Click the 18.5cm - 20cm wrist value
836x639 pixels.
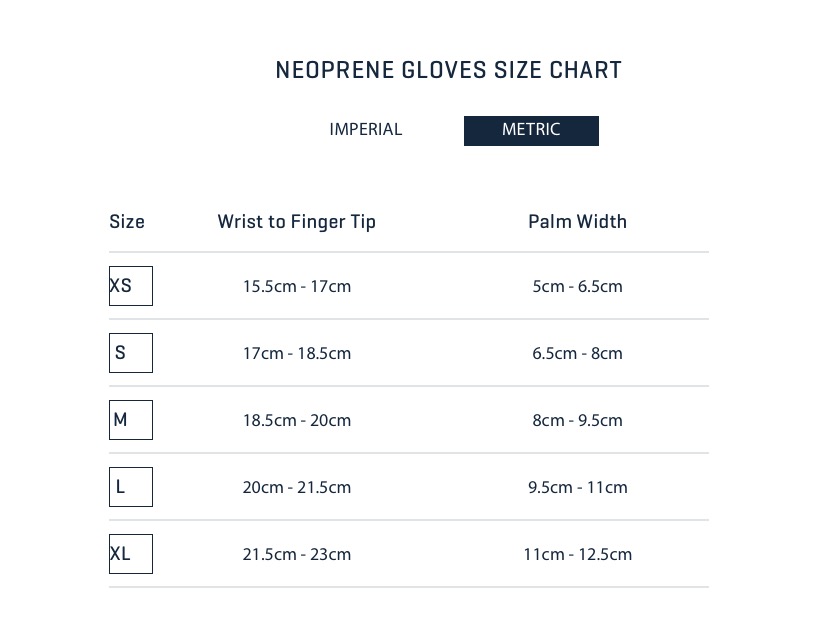(x=297, y=420)
